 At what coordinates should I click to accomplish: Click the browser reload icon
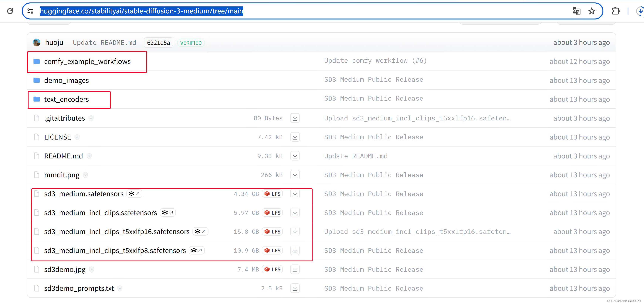10,11
